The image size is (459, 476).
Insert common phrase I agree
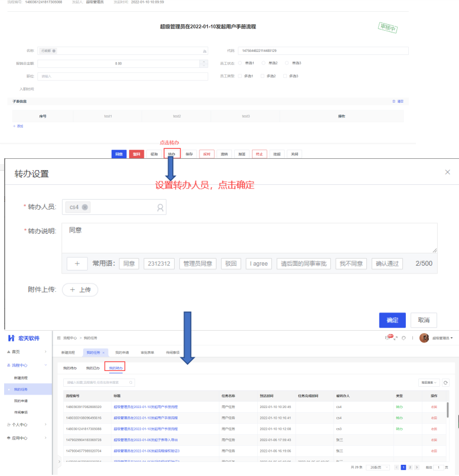(x=258, y=263)
